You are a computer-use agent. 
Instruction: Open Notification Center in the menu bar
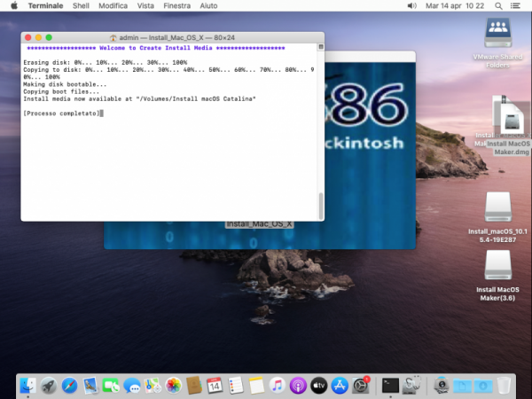(x=515, y=6)
